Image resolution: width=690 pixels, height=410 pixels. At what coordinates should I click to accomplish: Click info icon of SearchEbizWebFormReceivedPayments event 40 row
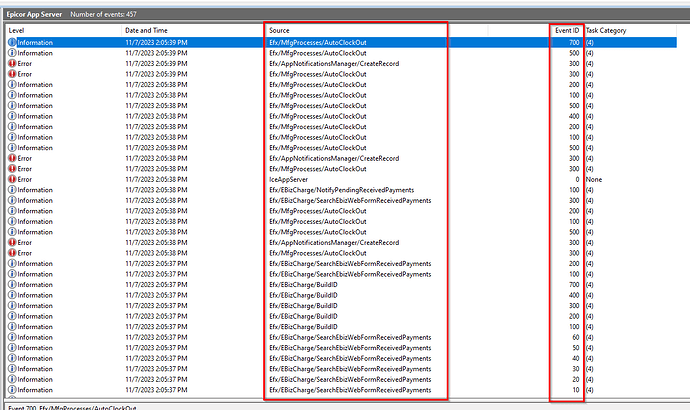(12, 359)
